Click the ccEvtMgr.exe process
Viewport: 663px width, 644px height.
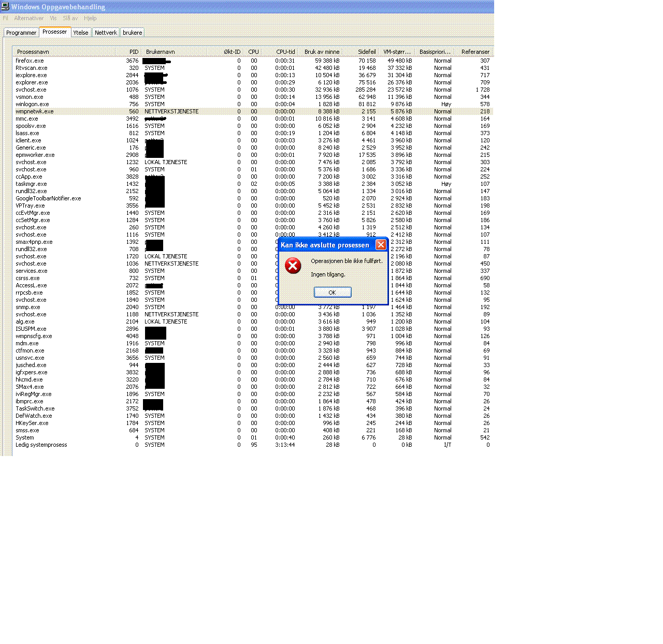[253, 213]
